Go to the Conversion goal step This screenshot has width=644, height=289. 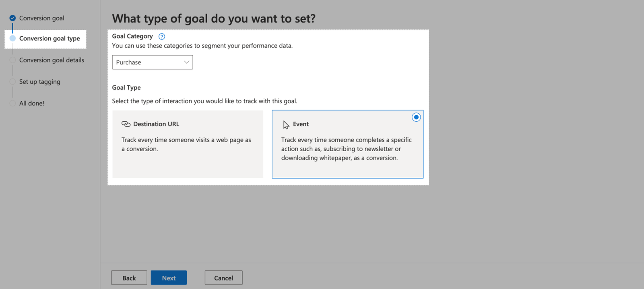point(41,18)
